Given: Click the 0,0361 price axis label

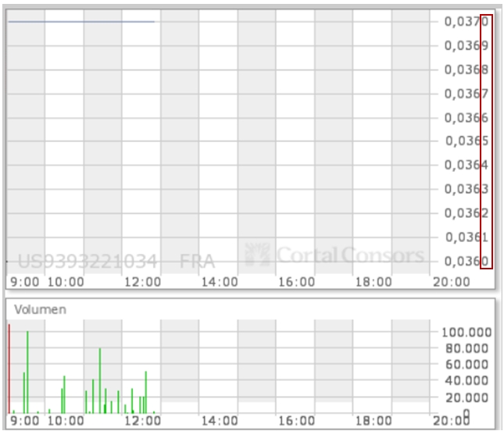Looking at the screenshot, I should (x=466, y=237).
